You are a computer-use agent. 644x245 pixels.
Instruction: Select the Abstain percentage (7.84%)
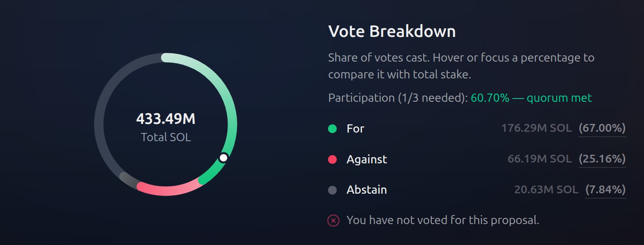click(x=605, y=190)
